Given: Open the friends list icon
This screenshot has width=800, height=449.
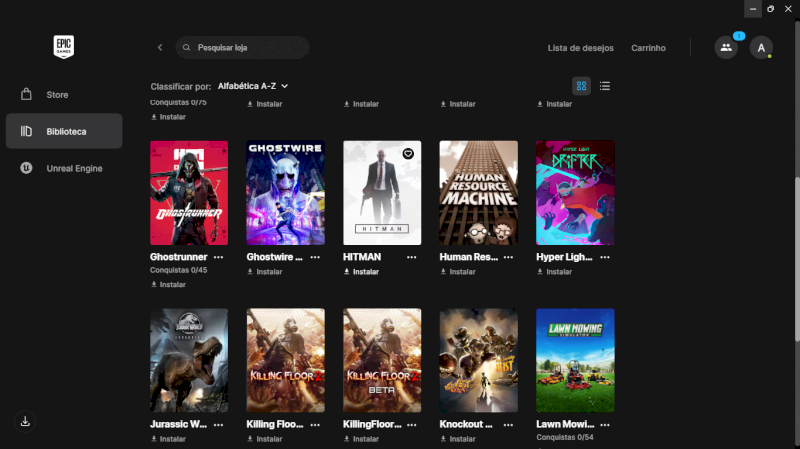Looking at the screenshot, I should click(726, 48).
